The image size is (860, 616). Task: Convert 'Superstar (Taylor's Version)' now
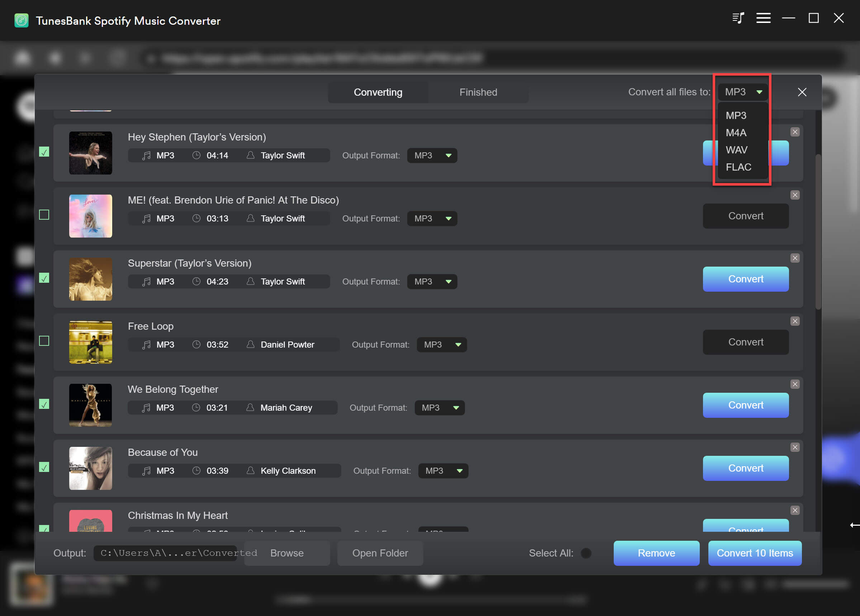point(746,279)
